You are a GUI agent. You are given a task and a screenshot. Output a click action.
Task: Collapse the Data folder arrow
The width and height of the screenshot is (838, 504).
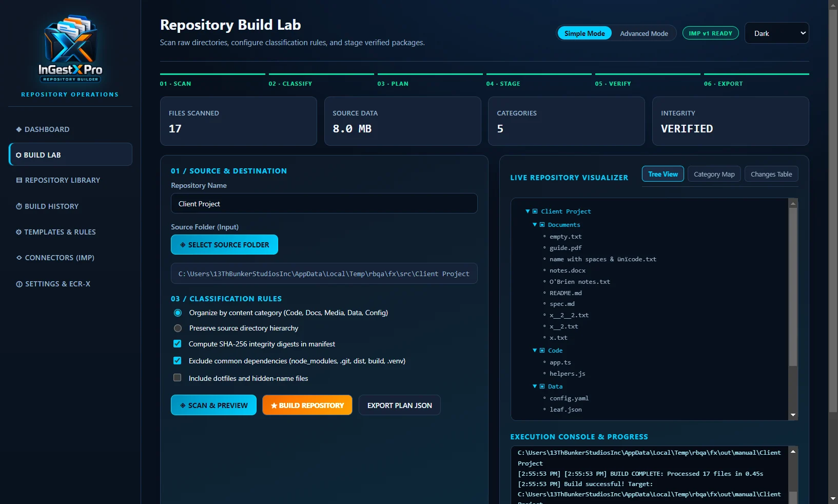point(535,386)
